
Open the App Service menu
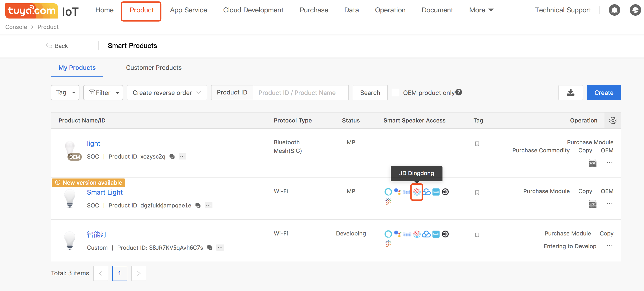click(188, 10)
